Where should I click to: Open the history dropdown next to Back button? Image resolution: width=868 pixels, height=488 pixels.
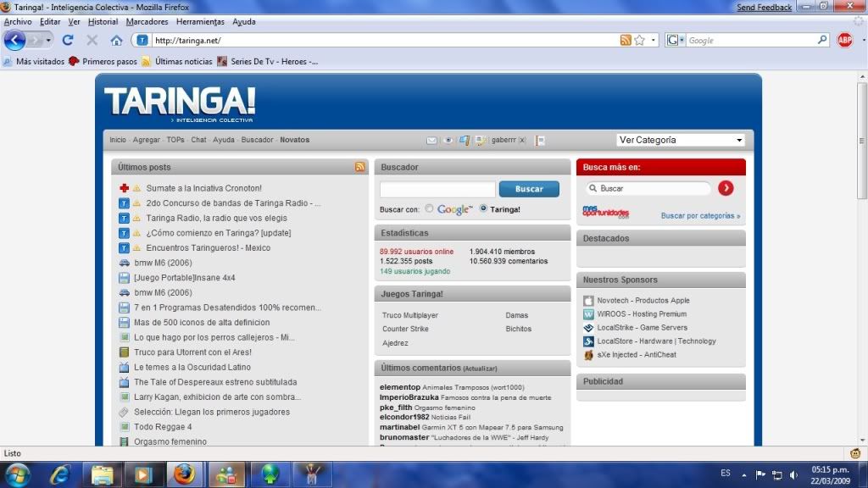pos(48,41)
